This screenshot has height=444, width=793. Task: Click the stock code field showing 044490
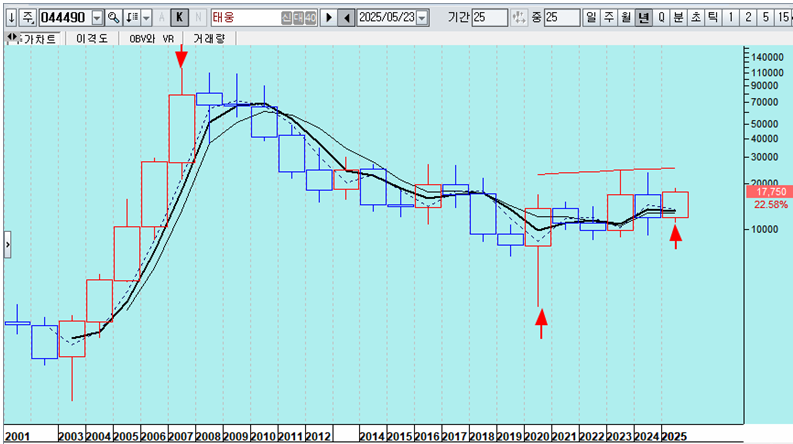coord(65,18)
